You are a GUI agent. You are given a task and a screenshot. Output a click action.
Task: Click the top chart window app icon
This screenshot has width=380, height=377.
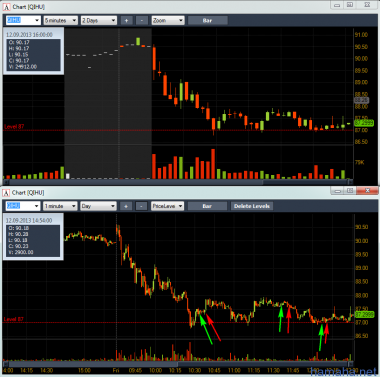click(6, 7)
